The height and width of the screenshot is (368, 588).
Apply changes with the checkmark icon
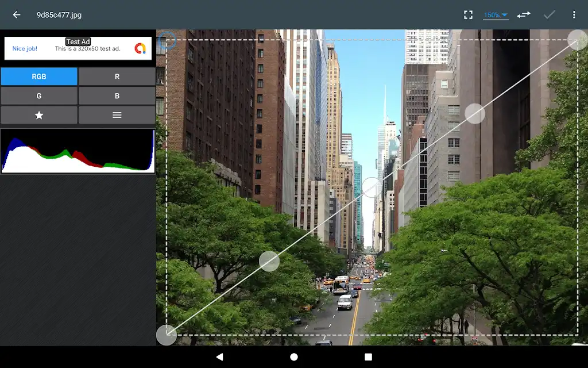tap(550, 14)
